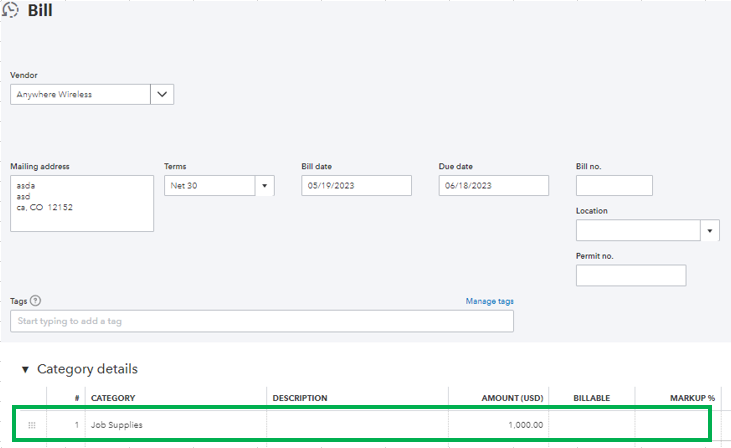The image size is (731, 448).
Task: Edit the Mailing address text box
Action: click(82, 203)
